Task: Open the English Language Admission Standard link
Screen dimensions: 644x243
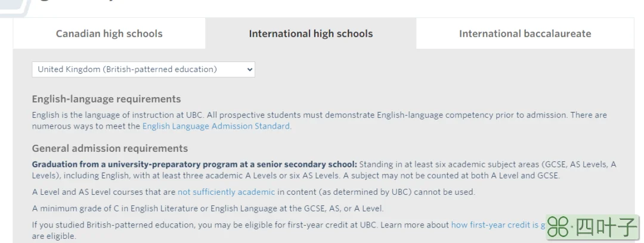Action: pos(217,126)
